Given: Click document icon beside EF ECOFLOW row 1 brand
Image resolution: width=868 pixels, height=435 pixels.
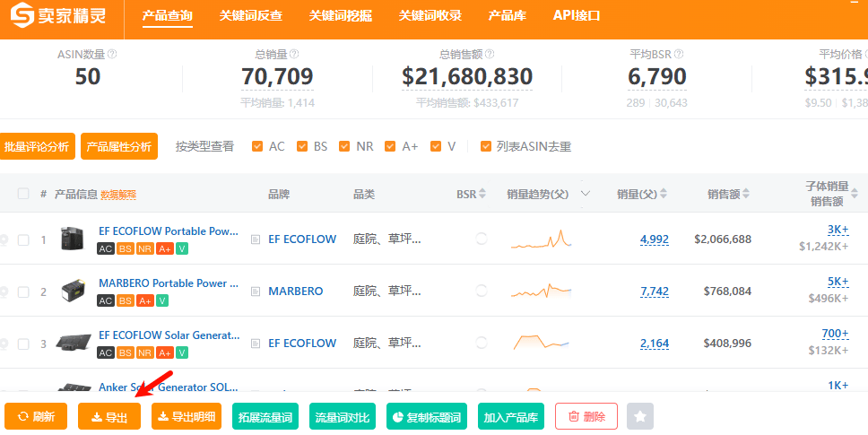Looking at the screenshot, I should tap(256, 239).
